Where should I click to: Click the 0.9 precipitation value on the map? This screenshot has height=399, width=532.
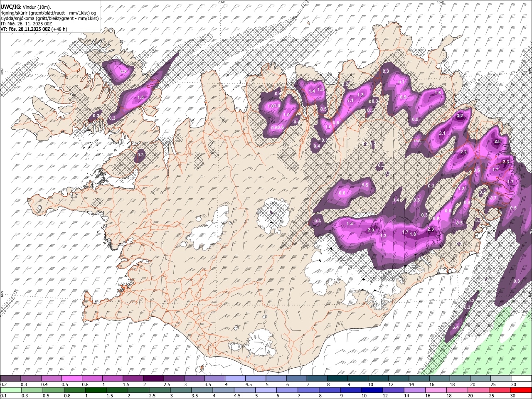tap(403, 97)
